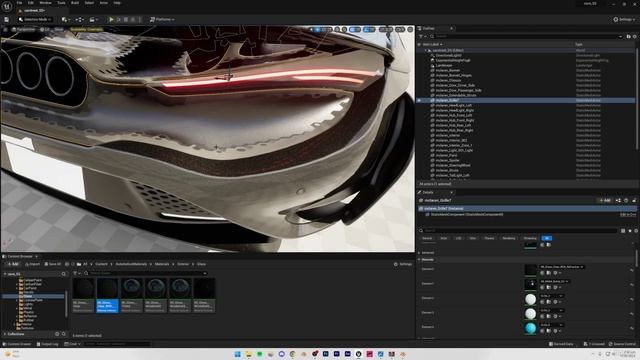Screen dimensions: 640x360
Task: Open the cinematics toolbar menu
Action: [93, 19]
